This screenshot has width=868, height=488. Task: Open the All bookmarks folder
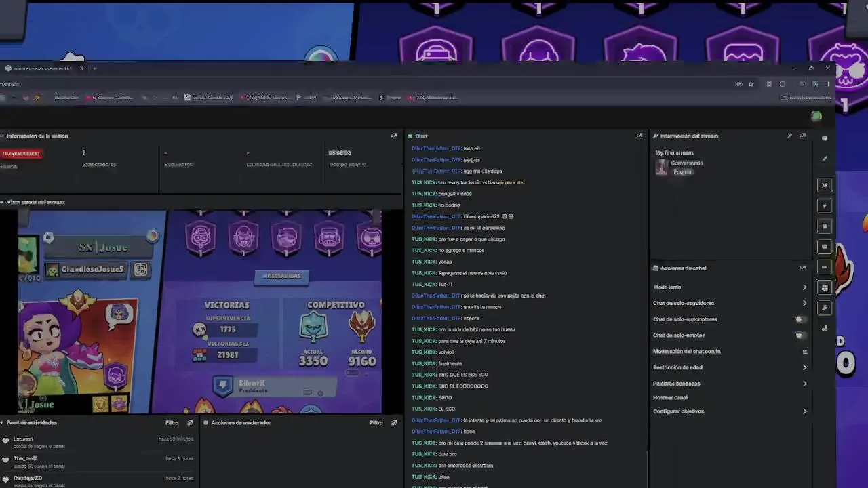[806, 98]
